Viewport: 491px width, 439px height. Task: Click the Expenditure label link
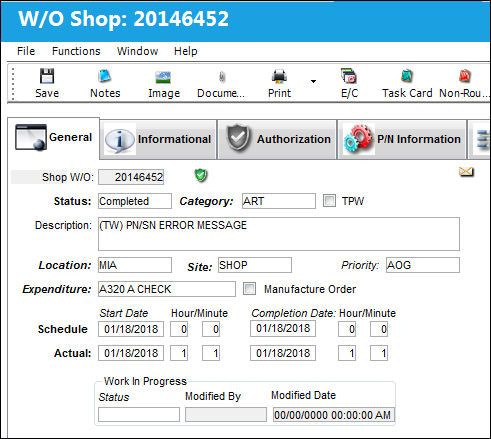click(57, 289)
